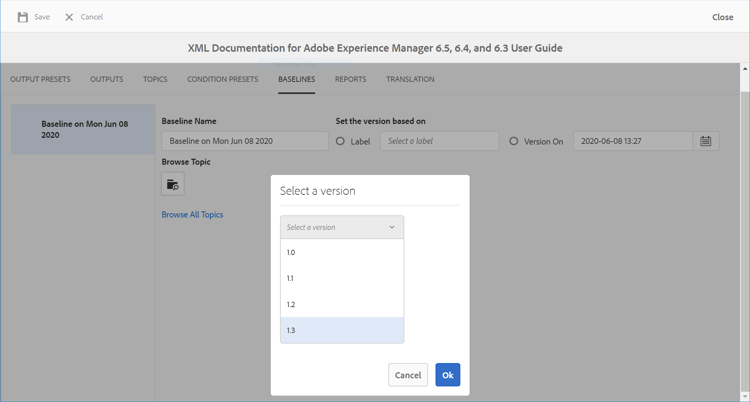Click Cancel in the version dialog
This screenshot has height=402, width=750.
click(408, 375)
